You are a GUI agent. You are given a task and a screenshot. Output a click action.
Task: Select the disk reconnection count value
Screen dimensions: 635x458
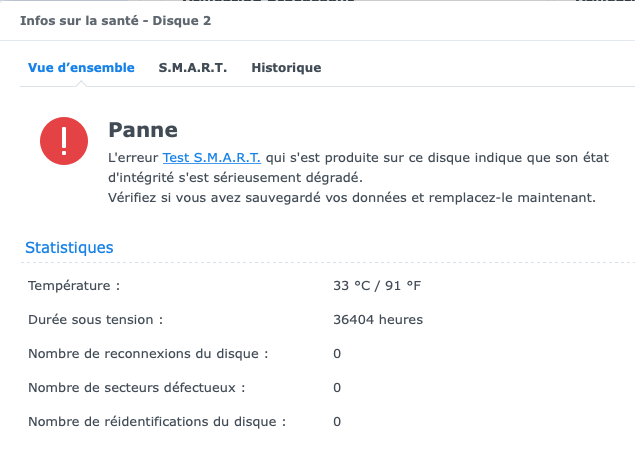click(x=337, y=354)
